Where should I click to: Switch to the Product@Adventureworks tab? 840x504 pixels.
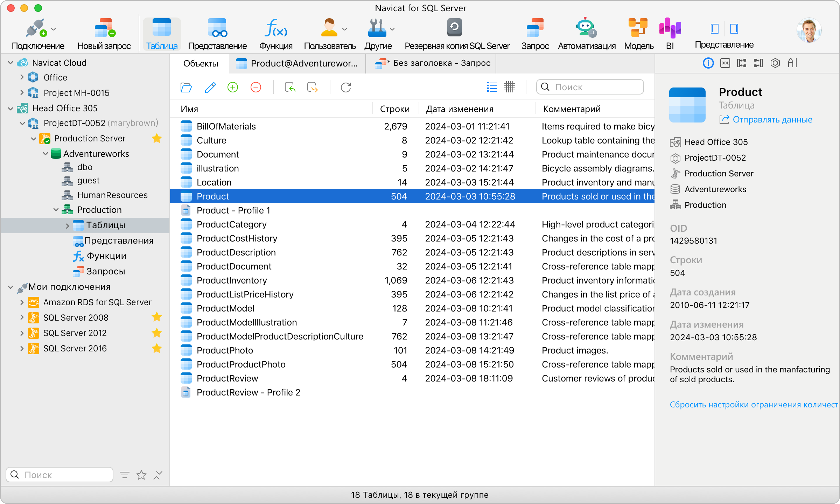click(x=297, y=63)
